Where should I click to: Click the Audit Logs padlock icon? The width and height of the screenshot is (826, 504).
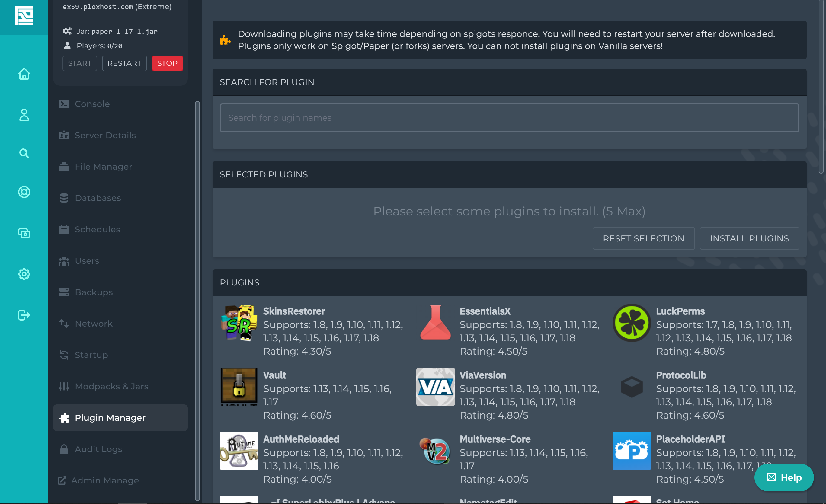pos(64,449)
